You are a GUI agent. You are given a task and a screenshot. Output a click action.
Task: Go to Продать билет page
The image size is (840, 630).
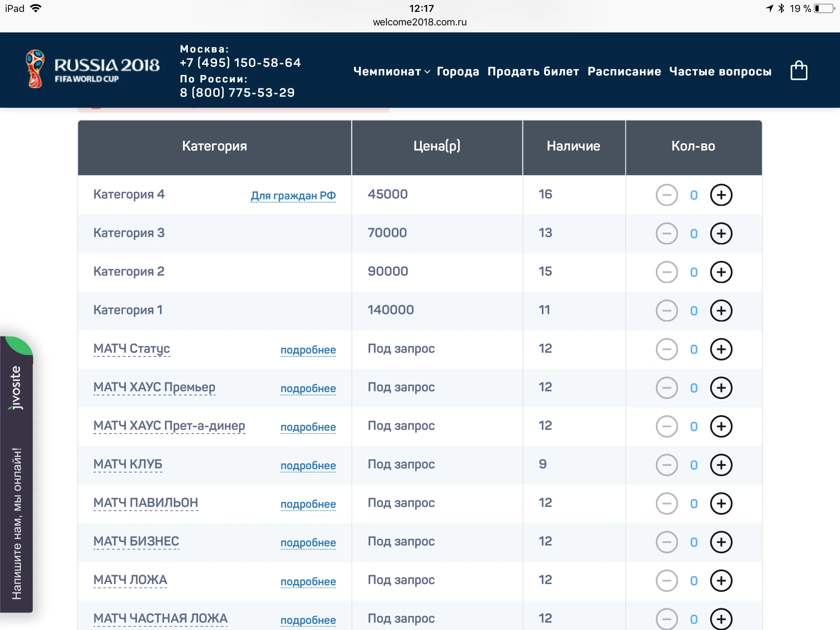pos(533,71)
